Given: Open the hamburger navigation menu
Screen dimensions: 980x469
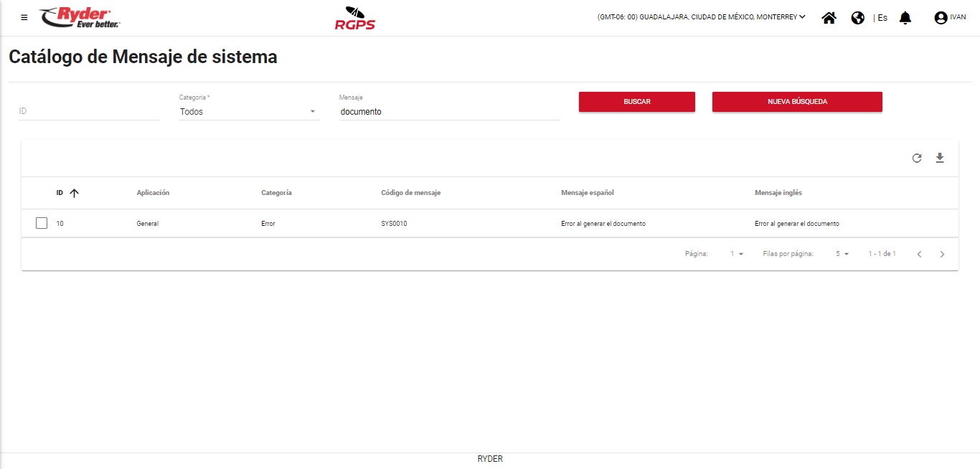Looking at the screenshot, I should point(24,18).
